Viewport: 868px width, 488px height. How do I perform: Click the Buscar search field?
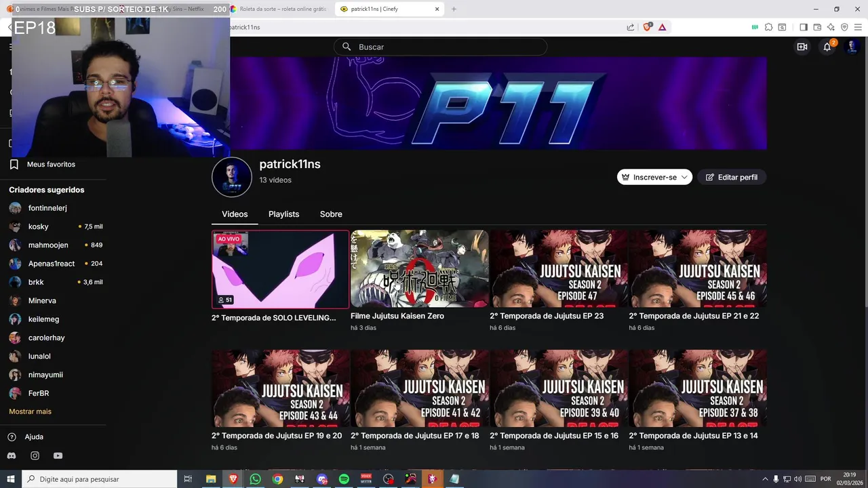click(x=440, y=47)
